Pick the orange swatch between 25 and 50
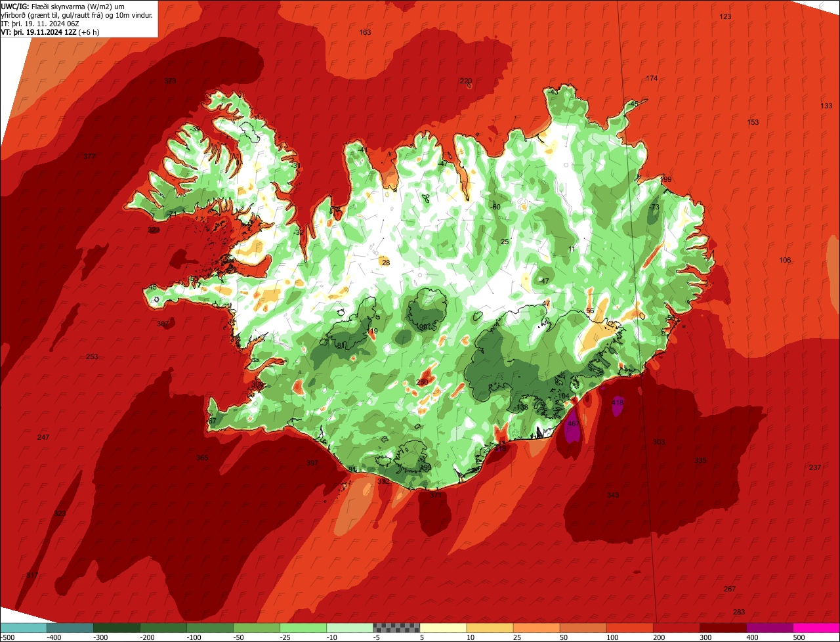Screen dimensions: 840x642 coord(536,628)
